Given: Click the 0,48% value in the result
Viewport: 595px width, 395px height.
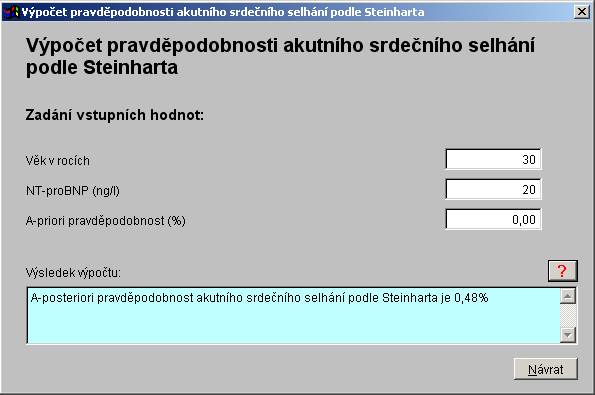Looking at the screenshot, I should (471, 298).
